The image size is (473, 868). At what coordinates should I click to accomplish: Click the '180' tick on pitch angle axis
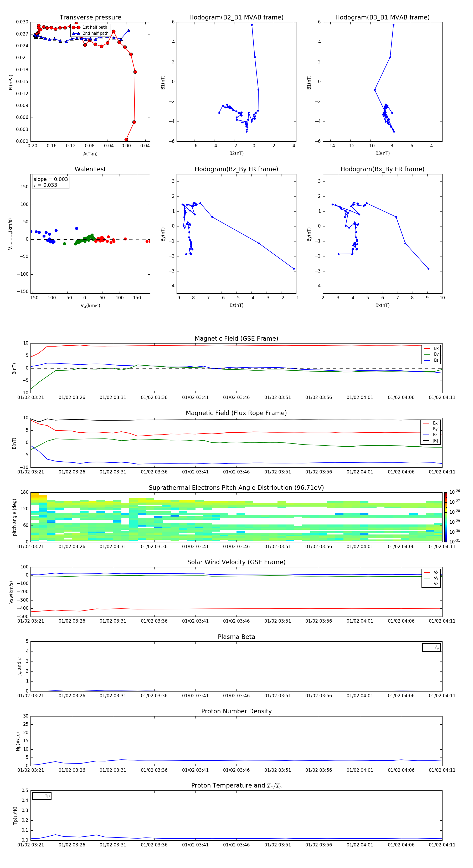tap(25, 492)
